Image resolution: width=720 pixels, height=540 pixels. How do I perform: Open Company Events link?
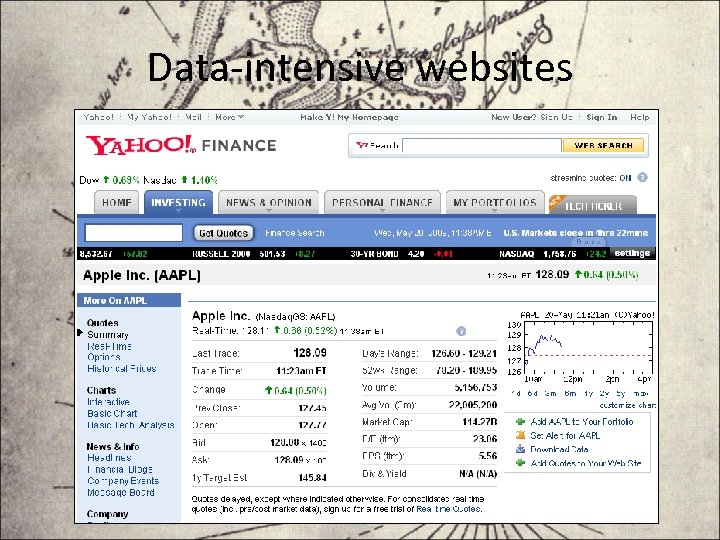[x=123, y=481]
